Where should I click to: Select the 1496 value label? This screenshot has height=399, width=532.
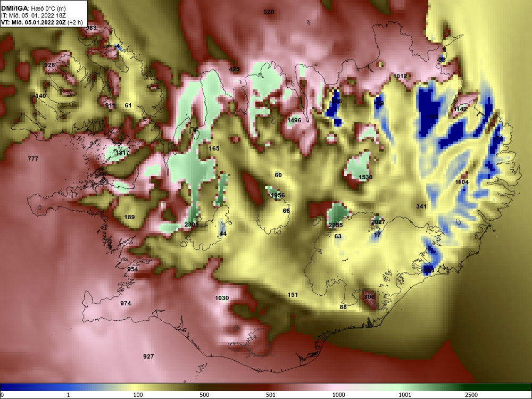[294, 120]
